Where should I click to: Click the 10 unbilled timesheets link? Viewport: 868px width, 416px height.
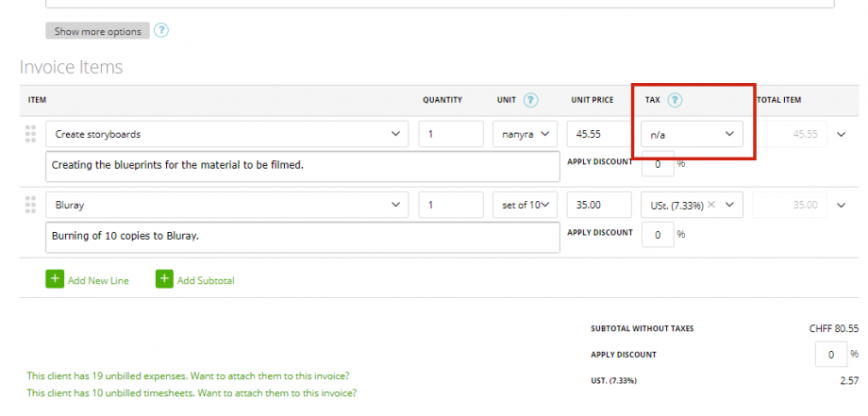(x=192, y=393)
